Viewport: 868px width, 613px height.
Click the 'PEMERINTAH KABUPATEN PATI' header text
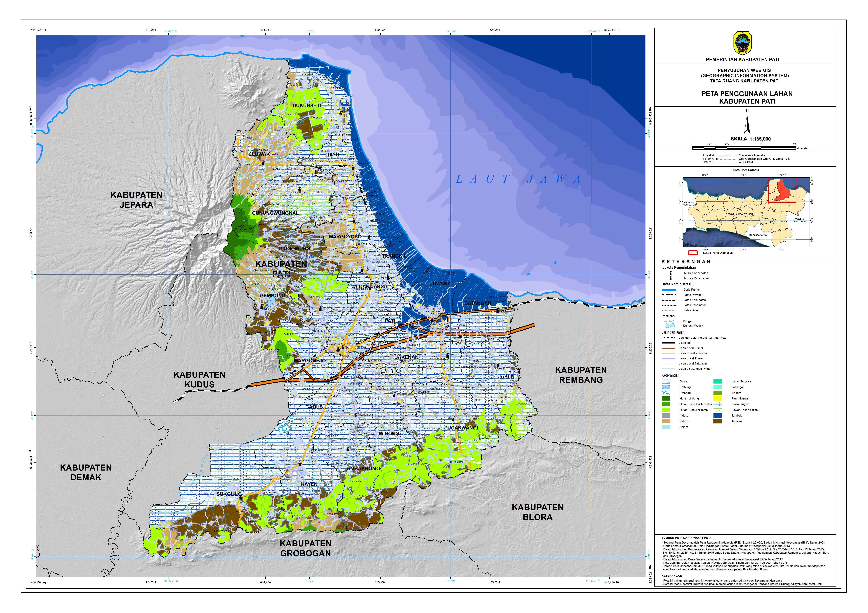pyautogui.click(x=742, y=59)
